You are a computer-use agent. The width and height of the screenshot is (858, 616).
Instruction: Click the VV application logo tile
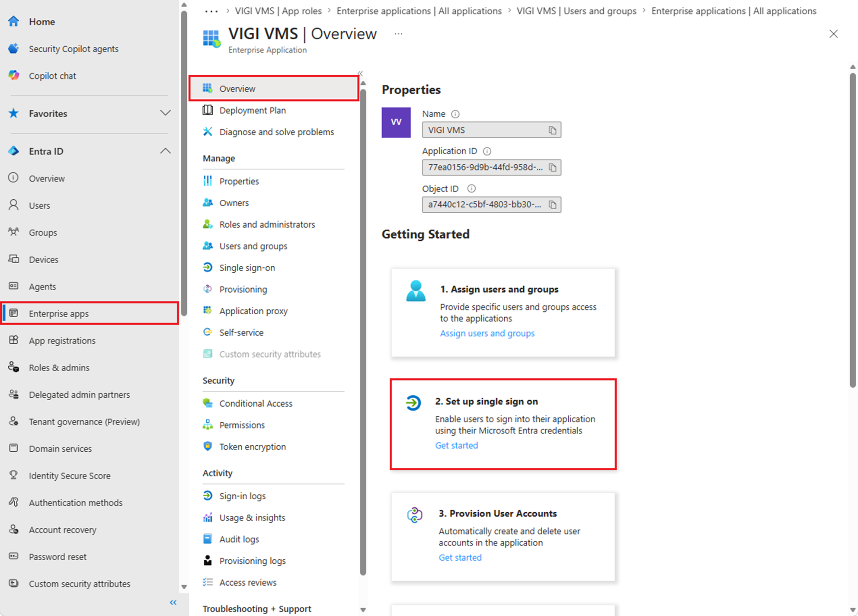(396, 122)
